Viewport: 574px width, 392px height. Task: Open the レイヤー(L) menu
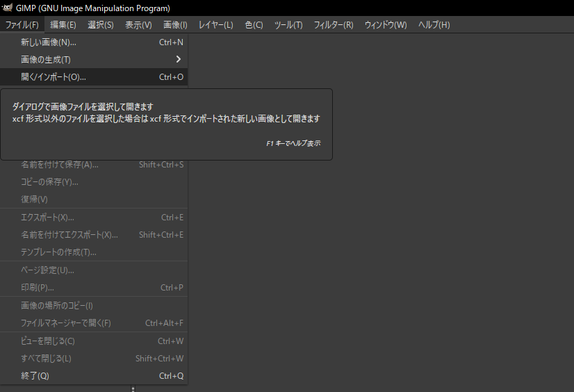coord(215,25)
